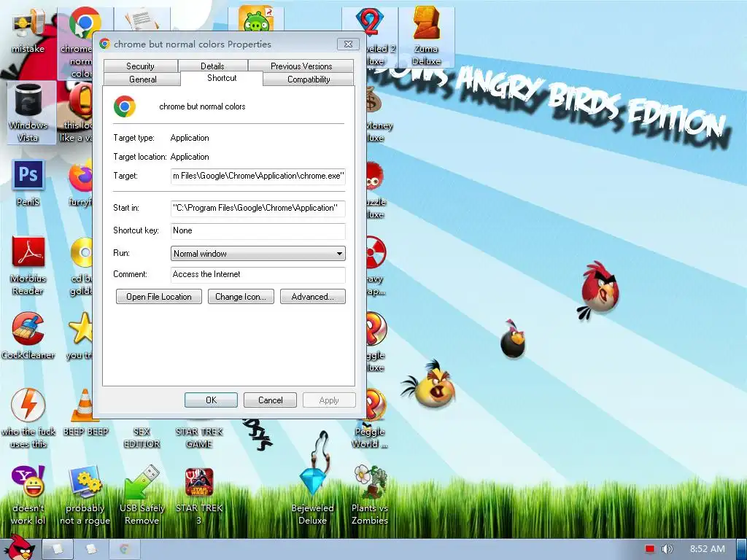Select the 'doesn't work lol' Yahoo icon
Image resolution: width=747 pixels, height=560 pixels.
tap(28, 495)
